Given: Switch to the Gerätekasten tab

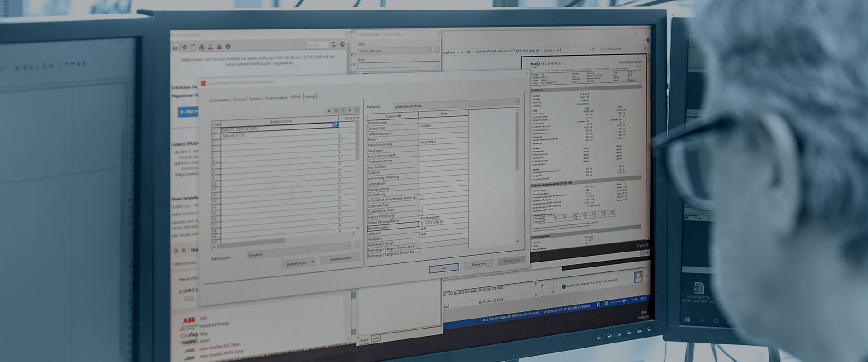Looking at the screenshot, I should [220, 100].
